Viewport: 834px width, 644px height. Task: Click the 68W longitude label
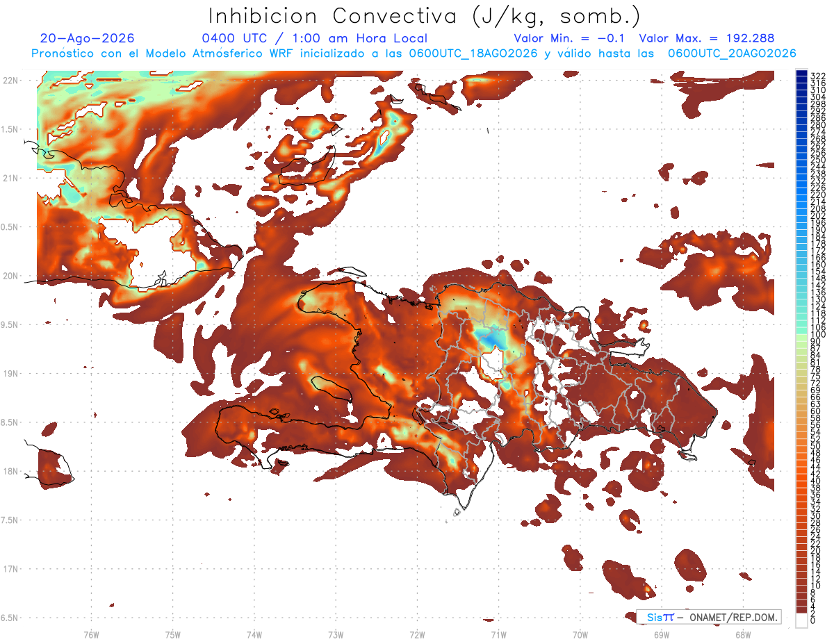point(742,634)
